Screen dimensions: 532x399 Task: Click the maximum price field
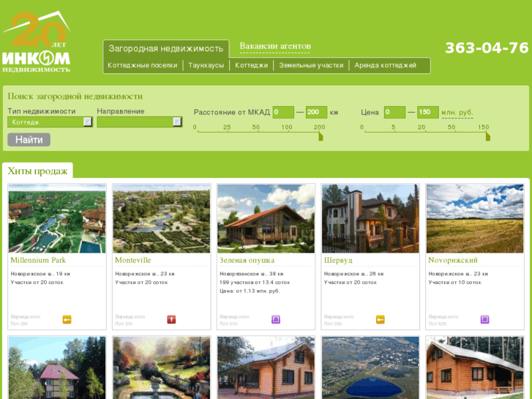pos(427,112)
